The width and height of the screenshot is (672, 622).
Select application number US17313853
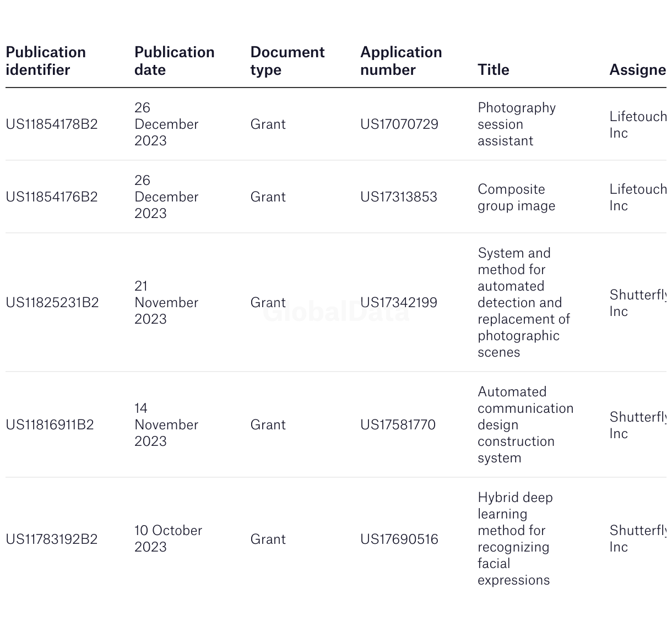click(399, 197)
